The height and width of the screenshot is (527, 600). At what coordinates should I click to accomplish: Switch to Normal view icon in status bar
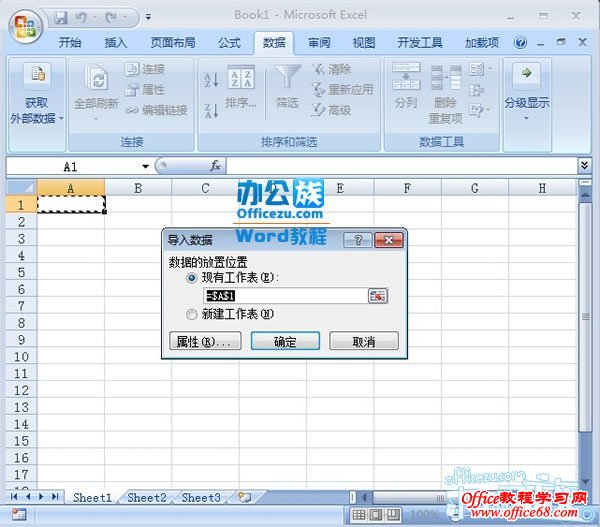pos(359,515)
